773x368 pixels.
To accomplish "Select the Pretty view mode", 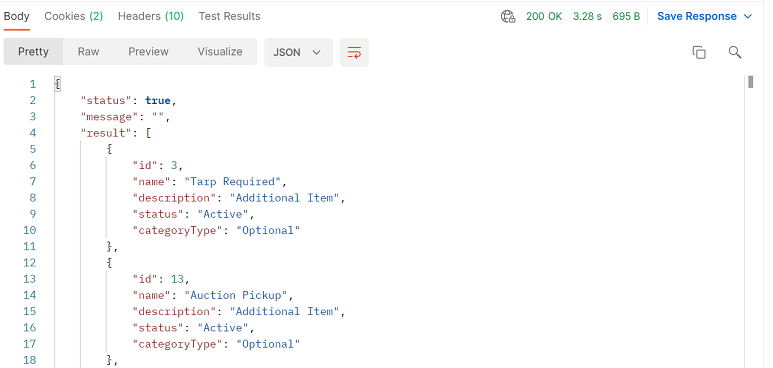I will (x=34, y=52).
